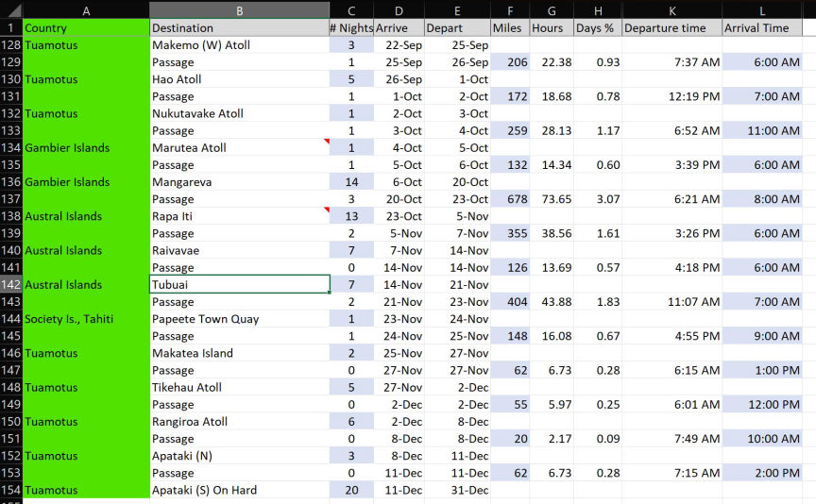816x504 pixels.
Task: Click the Papeete Town Quay cell
Action: click(x=239, y=319)
